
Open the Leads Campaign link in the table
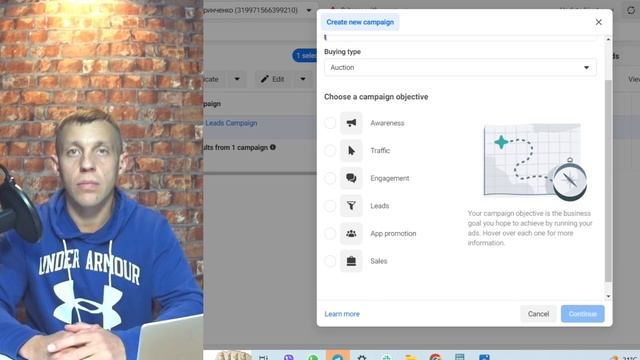[x=231, y=123]
